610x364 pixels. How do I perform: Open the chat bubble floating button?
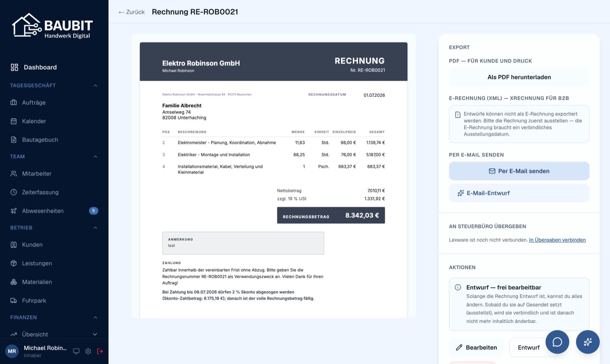pyautogui.click(x=557, y=342)
